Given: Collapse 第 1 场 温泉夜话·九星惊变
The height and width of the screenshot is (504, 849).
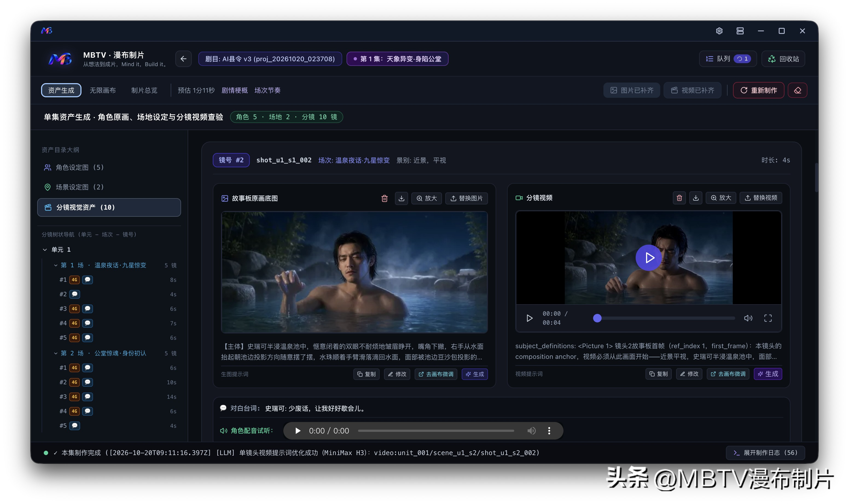Looking at the screenshot, I should (56, 265).
